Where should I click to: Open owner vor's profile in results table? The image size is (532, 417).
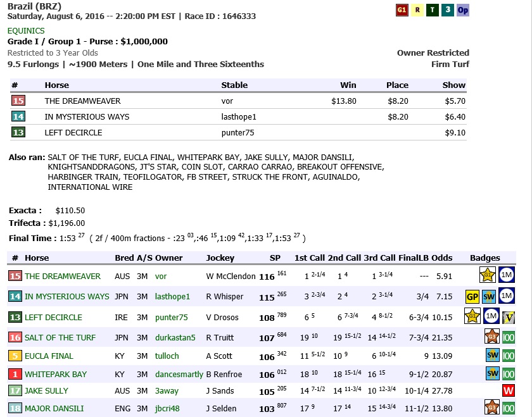coord(161,277)
